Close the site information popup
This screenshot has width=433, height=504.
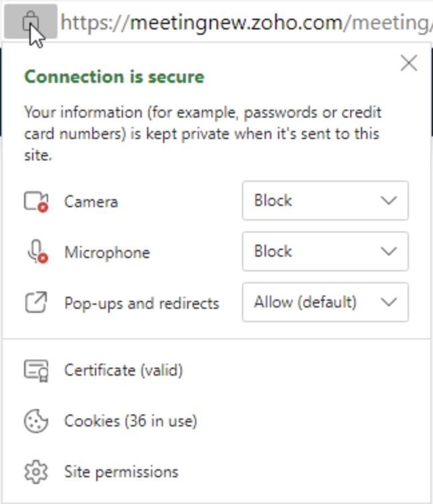[408, 64]
